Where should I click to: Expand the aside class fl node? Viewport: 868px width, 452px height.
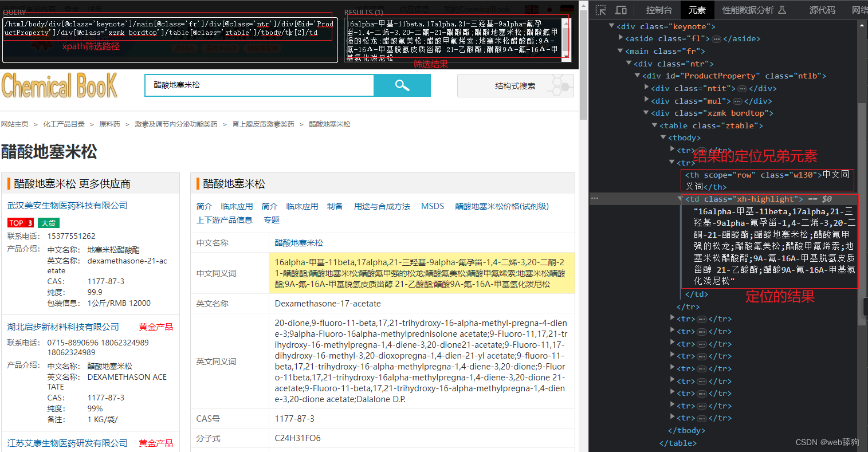pyautogui.click(x=621, y=38)
